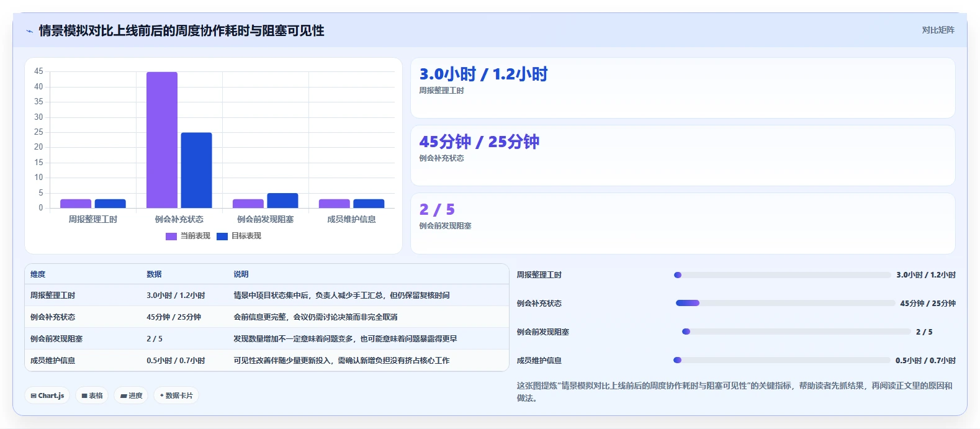Click the 例会补充状态 x-axis label
980x429 pixels.
pyautogui.click(x=179, y=220)
